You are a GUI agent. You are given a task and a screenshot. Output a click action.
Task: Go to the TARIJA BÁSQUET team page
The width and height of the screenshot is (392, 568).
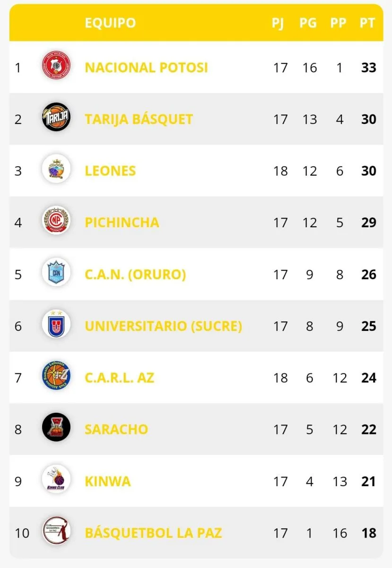(139, 119)
